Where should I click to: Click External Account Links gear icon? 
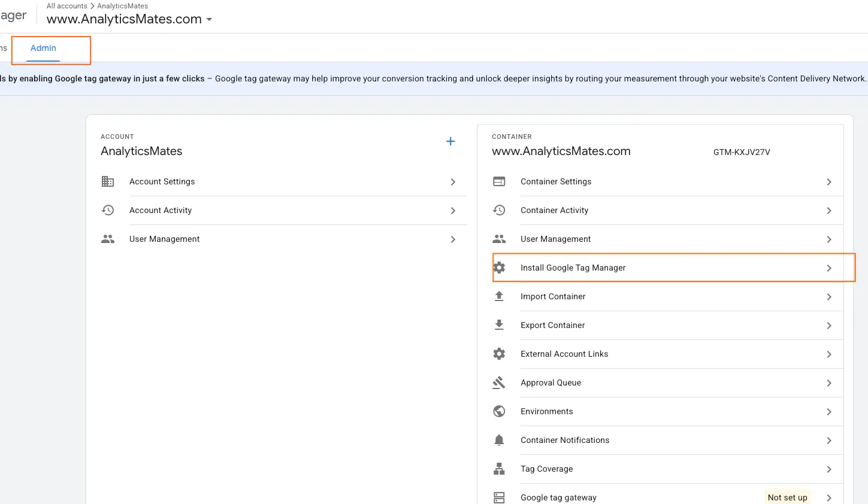click(499, 354)
